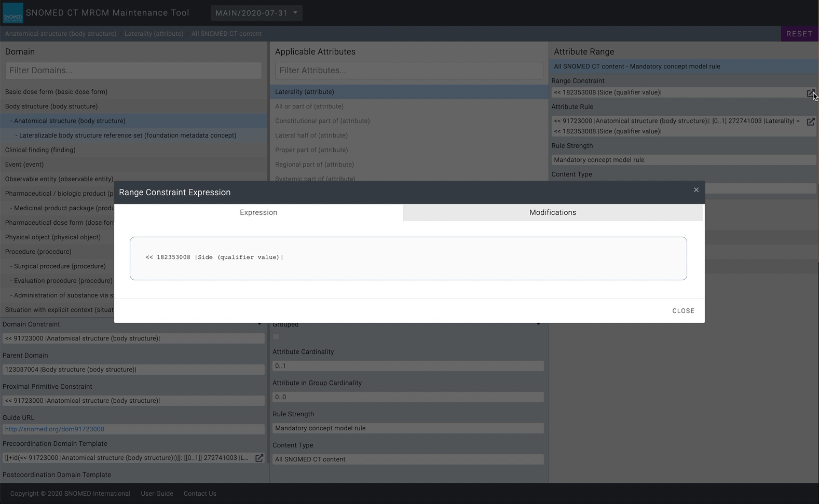Screen dimensions: 819x504
Task: Select Body structure (body structure) domain
Action: pos(133,106)
